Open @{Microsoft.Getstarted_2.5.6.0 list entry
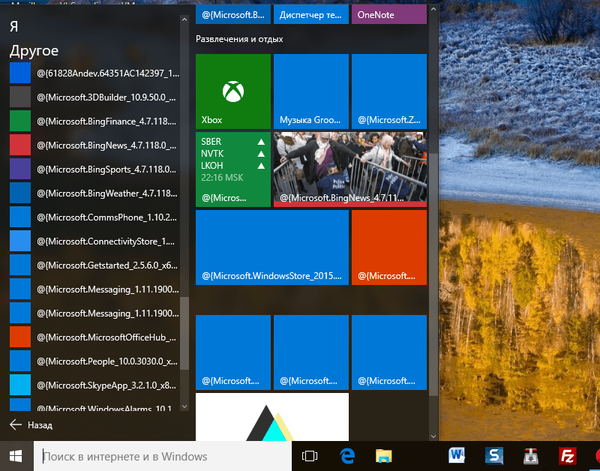The height and width of the screenshot is (471, 600). click(94, 265)
